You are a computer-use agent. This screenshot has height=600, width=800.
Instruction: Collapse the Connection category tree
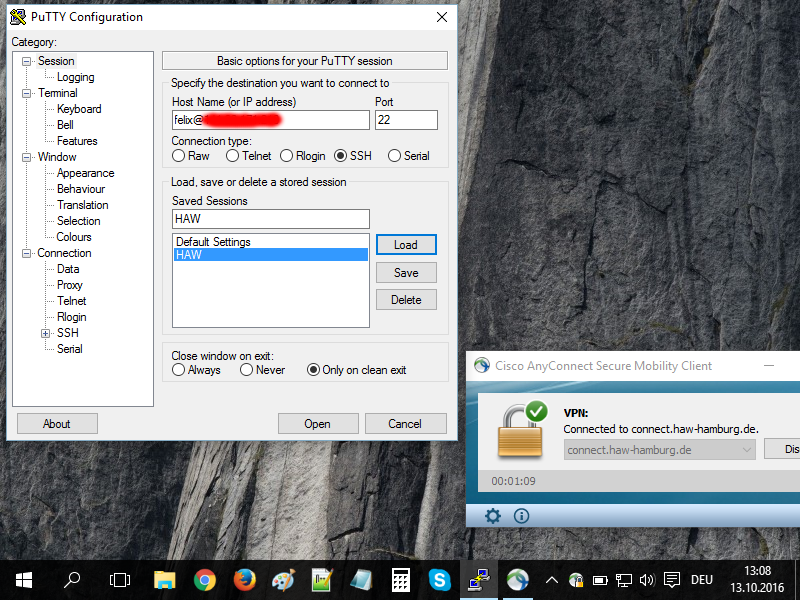[27, 253]
